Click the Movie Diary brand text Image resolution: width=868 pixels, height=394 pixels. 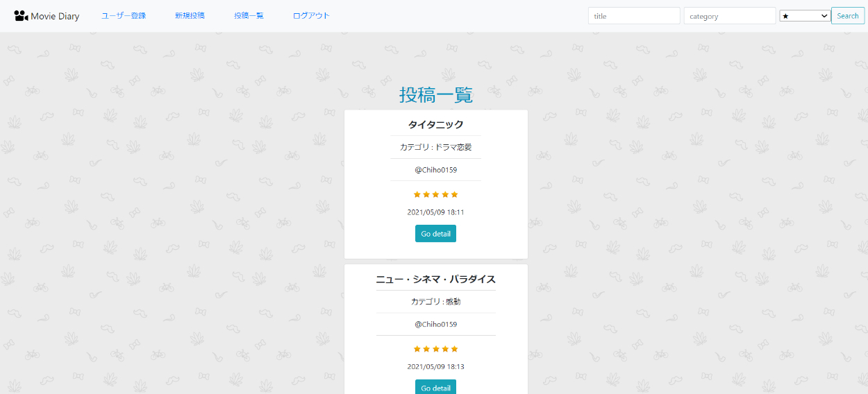pyautogui.click(x=55, y=16)
